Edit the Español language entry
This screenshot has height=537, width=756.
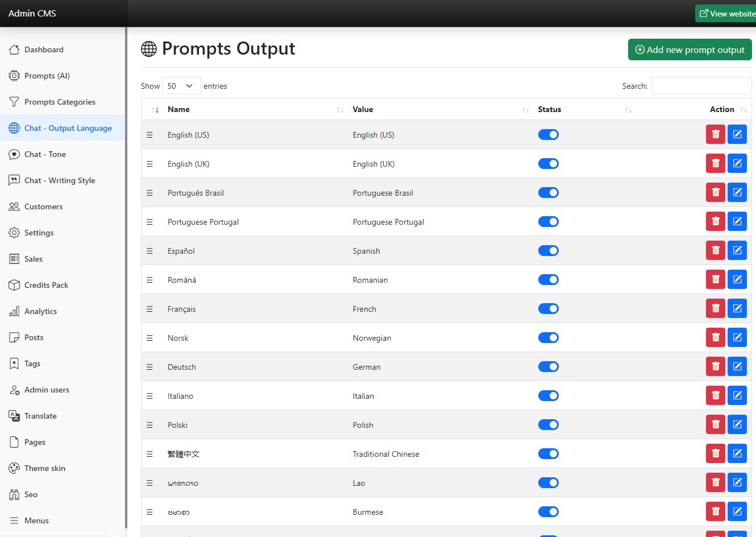point(737,251)
